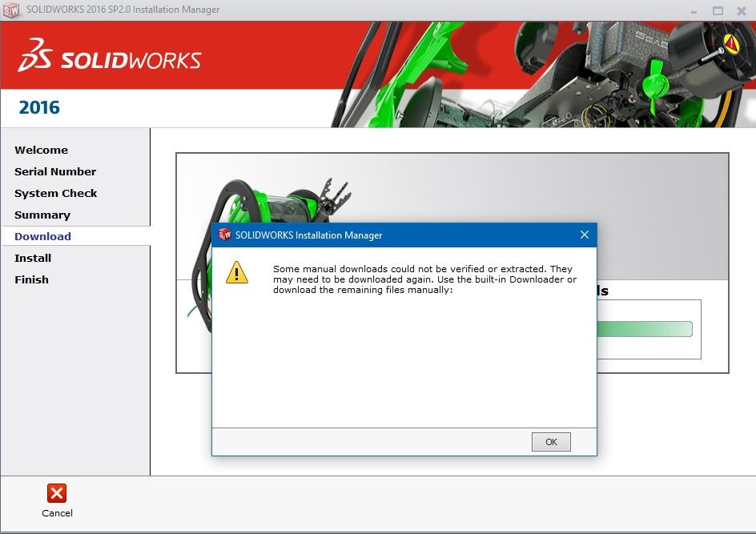756x534 pixels.
Task: Close the main Installation Manager window
Action: point(742,10)
